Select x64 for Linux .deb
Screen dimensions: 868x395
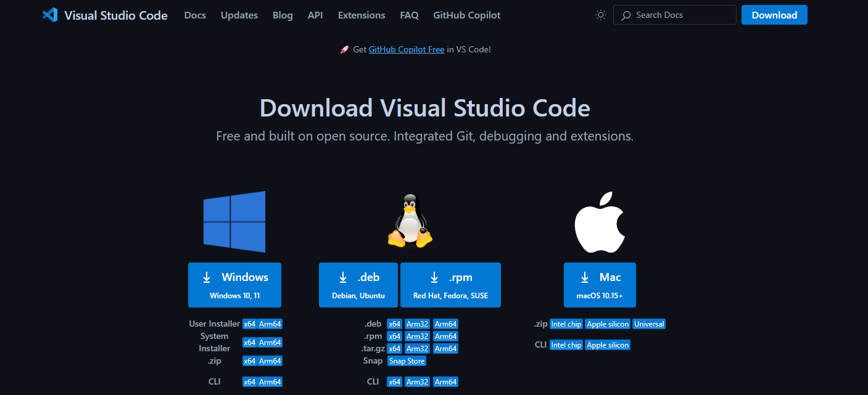click(x=394, y=324)
